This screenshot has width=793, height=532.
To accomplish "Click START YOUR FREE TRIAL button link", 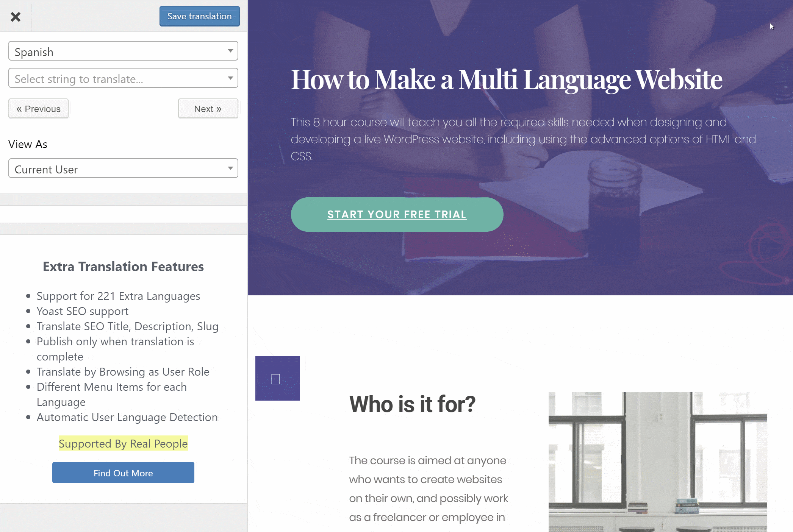I will click(x=397, y=214).
